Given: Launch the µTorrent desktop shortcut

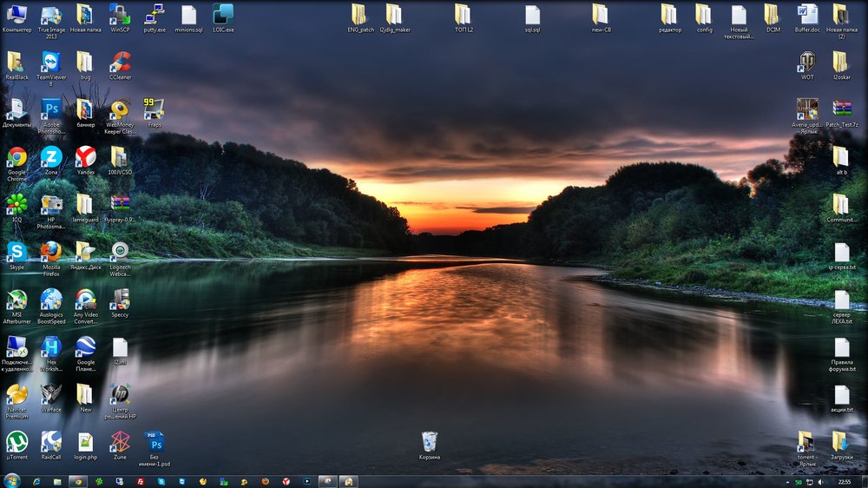Looking at the screenshot, I should (x=16, y=442).
